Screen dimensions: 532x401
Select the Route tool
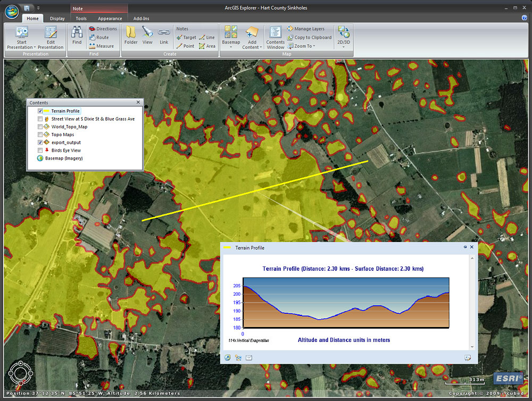99,37
